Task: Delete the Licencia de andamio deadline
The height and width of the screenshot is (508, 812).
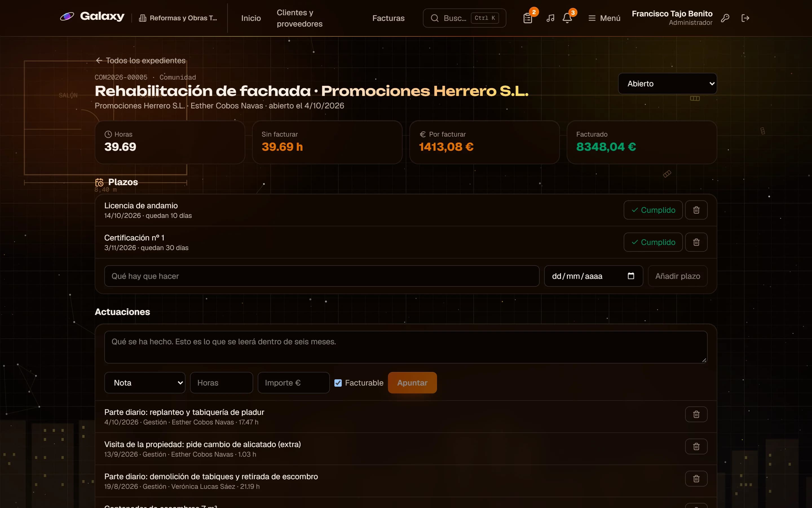Action: (696, 210)
